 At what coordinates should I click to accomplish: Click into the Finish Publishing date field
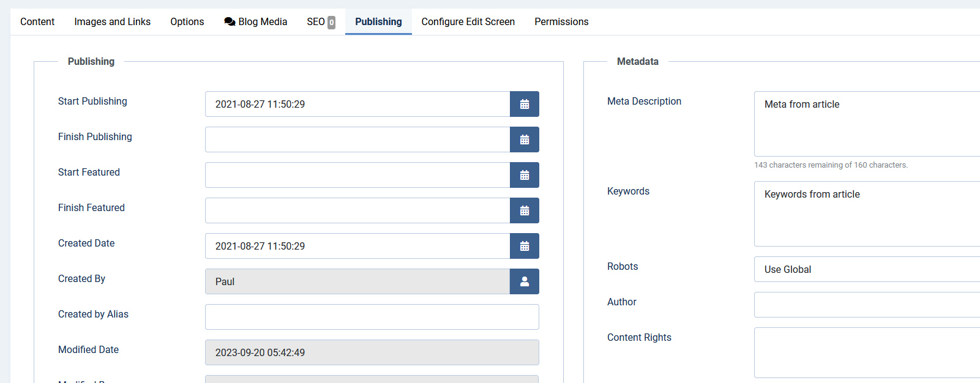[x=357, y=139]
